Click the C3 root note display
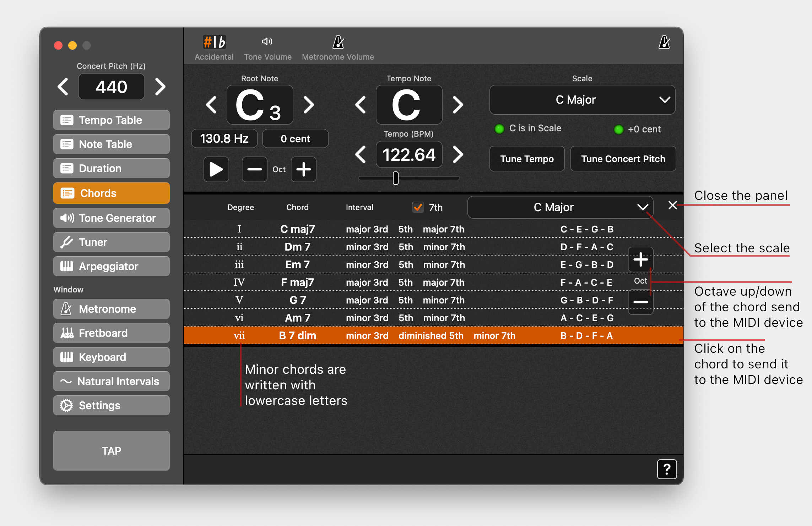This screenshot has height=526, width=812. (x=260, y=105)
